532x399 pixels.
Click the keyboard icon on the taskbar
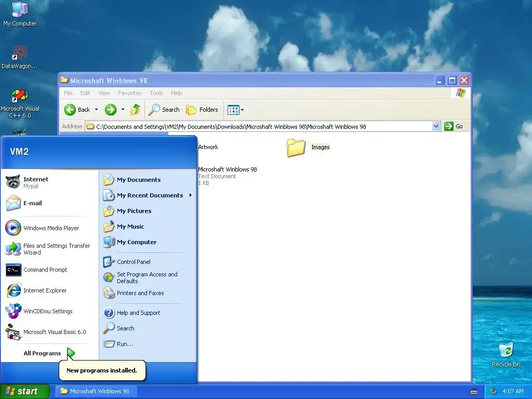(x=474, y=392)
